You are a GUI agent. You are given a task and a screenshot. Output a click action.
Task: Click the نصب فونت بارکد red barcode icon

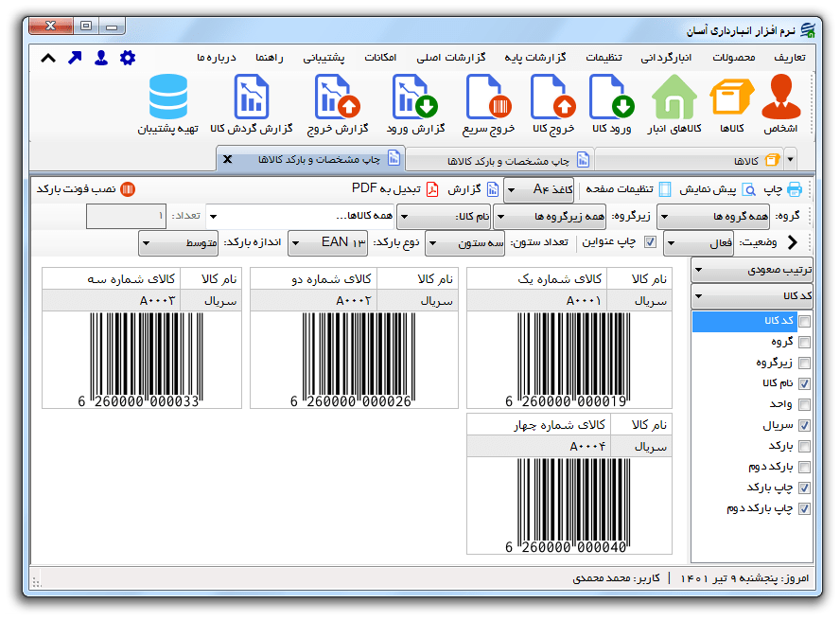pos(128,189)
